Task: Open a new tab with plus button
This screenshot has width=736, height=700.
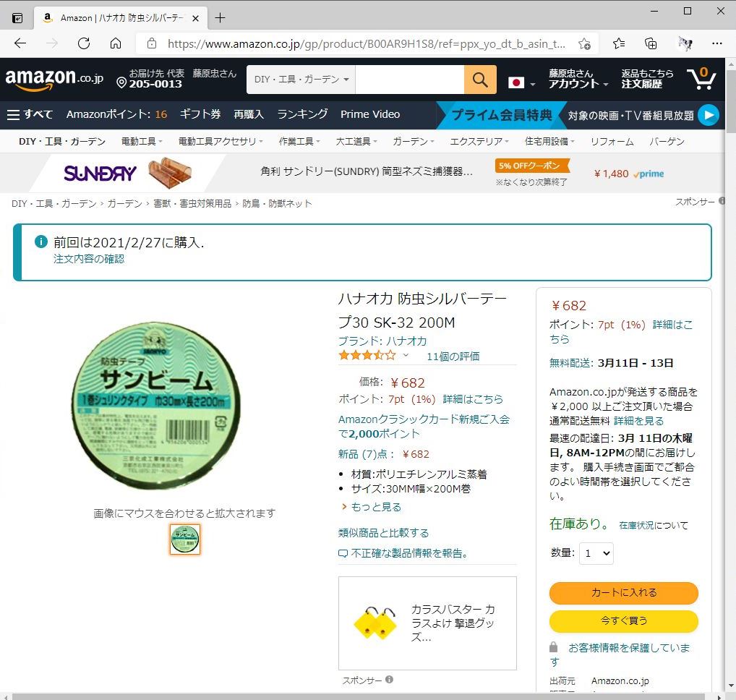Action: [x=220, y=18]
